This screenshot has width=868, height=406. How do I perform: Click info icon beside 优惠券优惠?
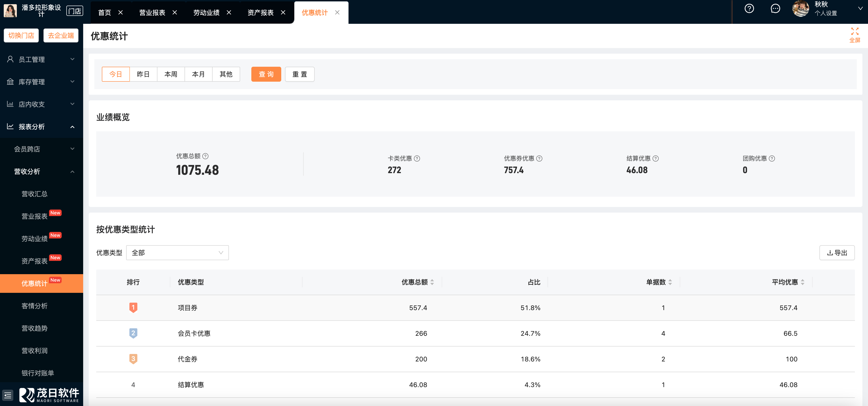pyautogui.click(x=539, y=159)
